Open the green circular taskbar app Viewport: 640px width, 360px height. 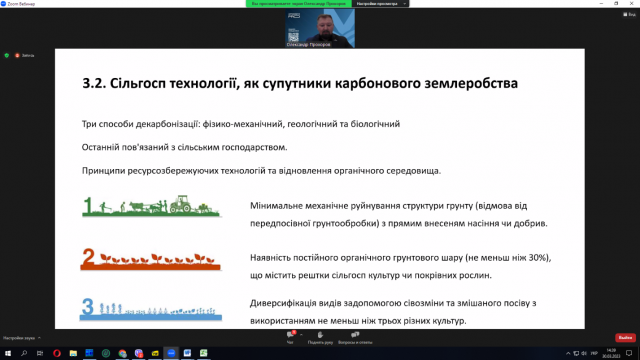pyautogui.click(x=106, y=353)
